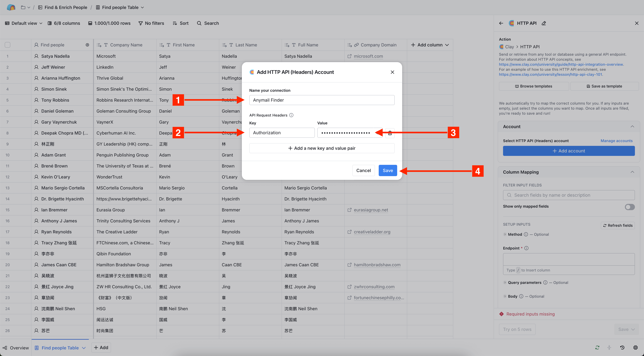Click the Authorization key input field
This screenshot has height=356, width=644.
(282, 133)
